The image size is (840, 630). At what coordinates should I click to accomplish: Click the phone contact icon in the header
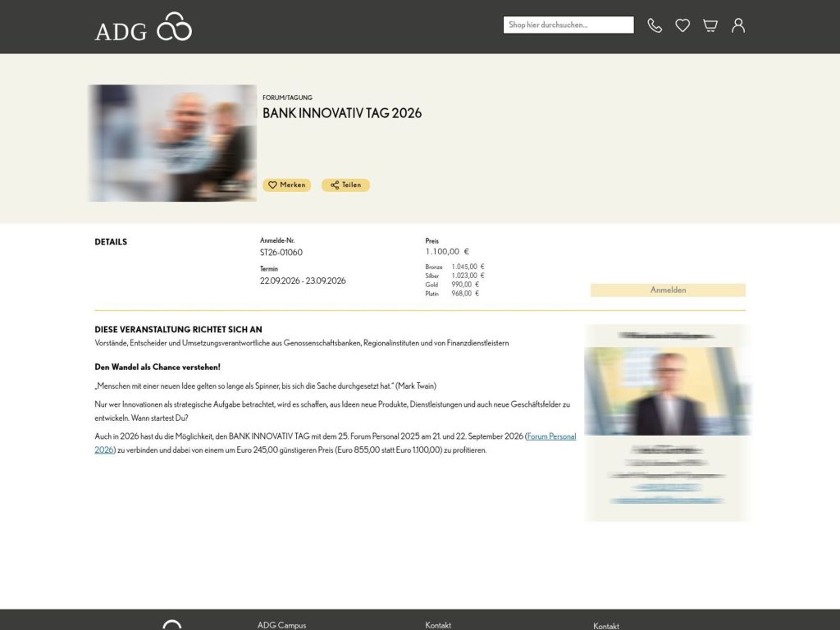654,25
